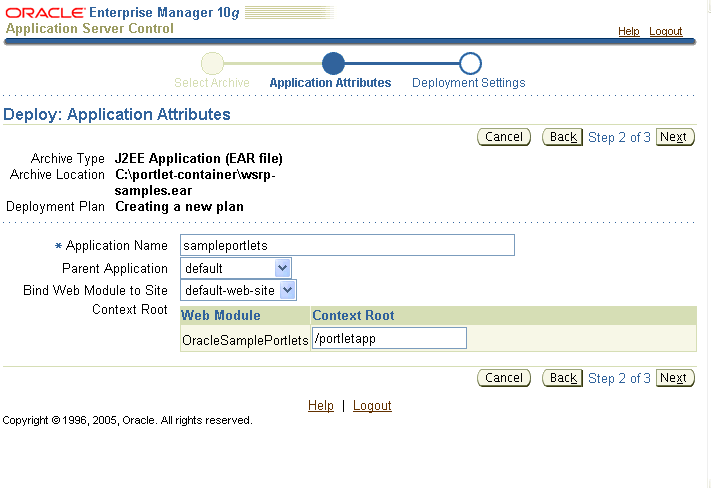Click the footer Help link
Image resolution: width=711 pixels, height=488 pixels.
[x=321, y=405]
